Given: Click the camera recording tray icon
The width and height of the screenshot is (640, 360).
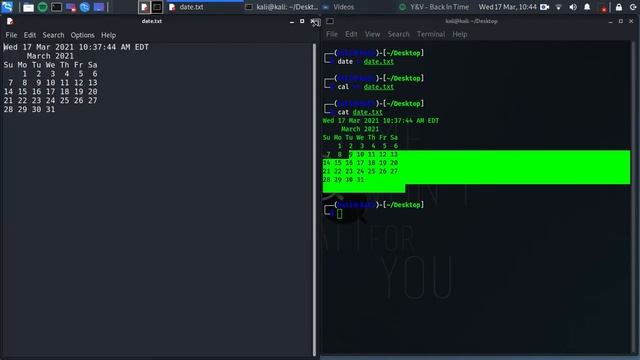Looking at the screenshot, I should (x=544, y=7).
